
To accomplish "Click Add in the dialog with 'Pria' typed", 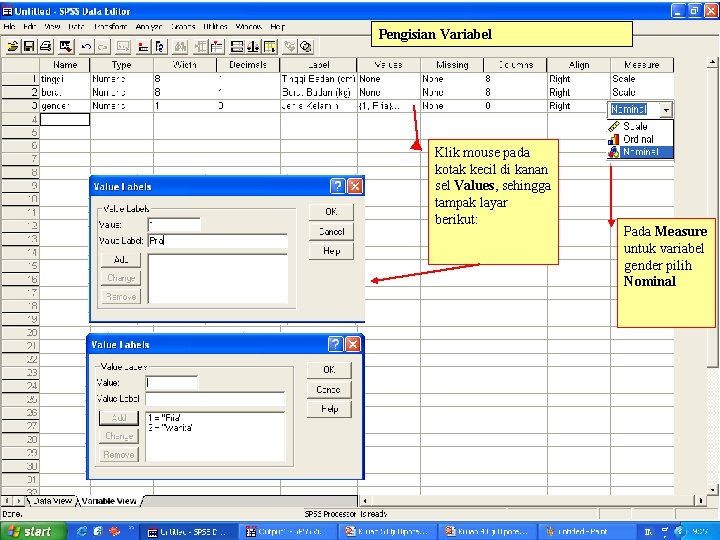I will click(121, 259).
